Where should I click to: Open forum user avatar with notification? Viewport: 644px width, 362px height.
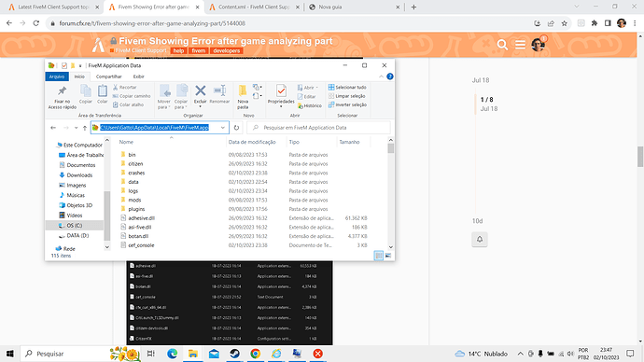tap(539, 44)
